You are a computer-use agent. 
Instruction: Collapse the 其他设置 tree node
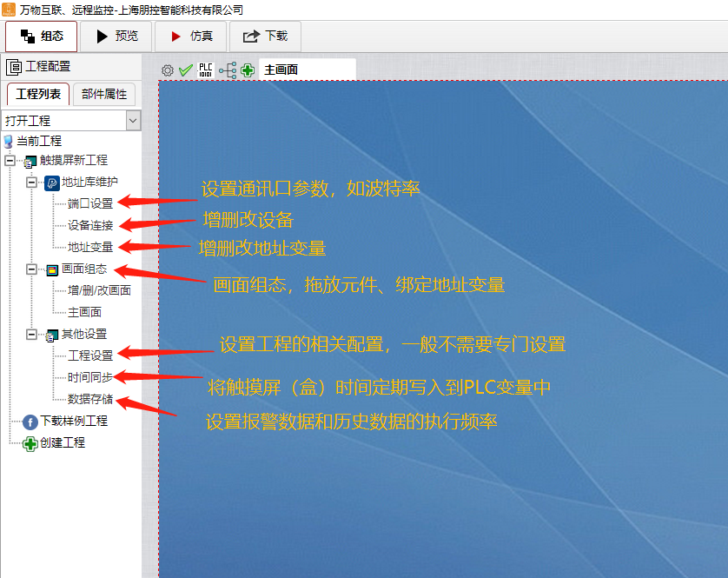31,335
